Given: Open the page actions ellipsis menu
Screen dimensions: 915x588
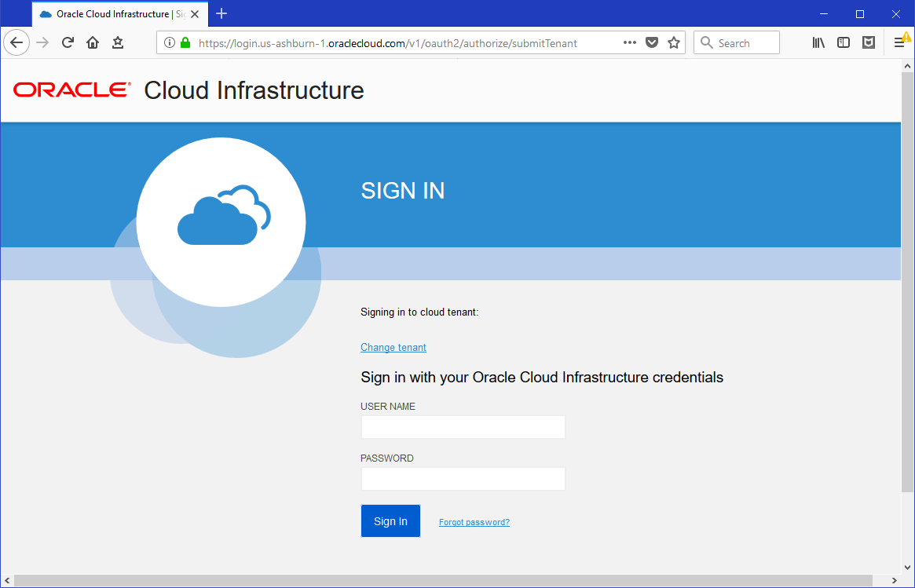Looking at the screenshot, I should point(629,42).
